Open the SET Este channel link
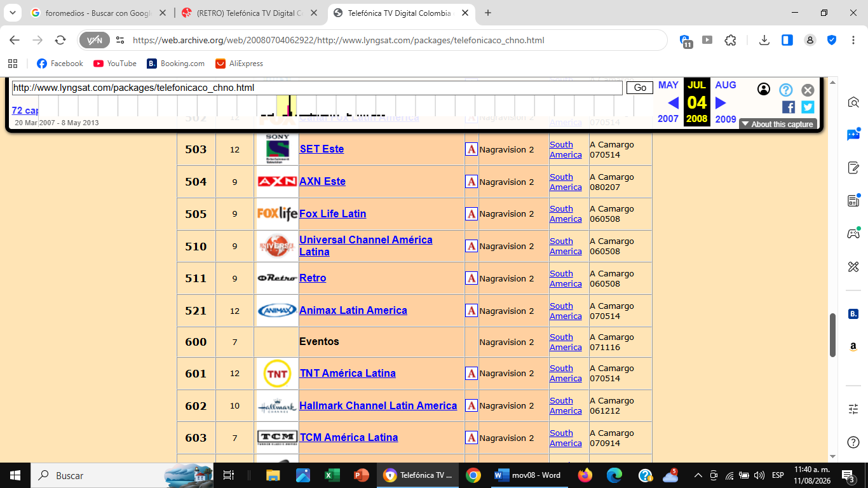Screen dimensions: 868x488 [322, 149]
